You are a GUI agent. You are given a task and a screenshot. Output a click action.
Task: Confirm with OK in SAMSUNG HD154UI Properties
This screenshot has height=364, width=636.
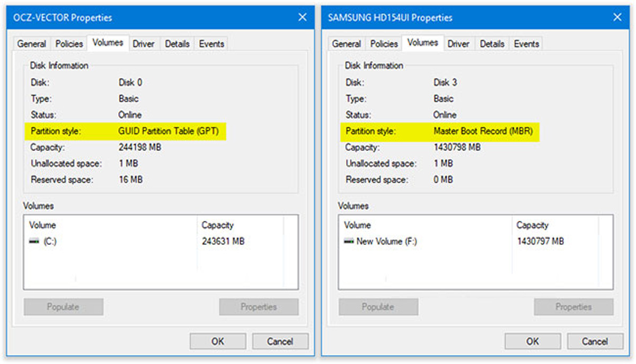[533, 341]
